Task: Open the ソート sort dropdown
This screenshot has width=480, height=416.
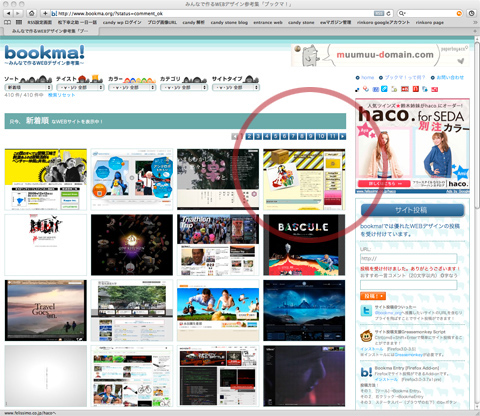Action: [28, 87]
